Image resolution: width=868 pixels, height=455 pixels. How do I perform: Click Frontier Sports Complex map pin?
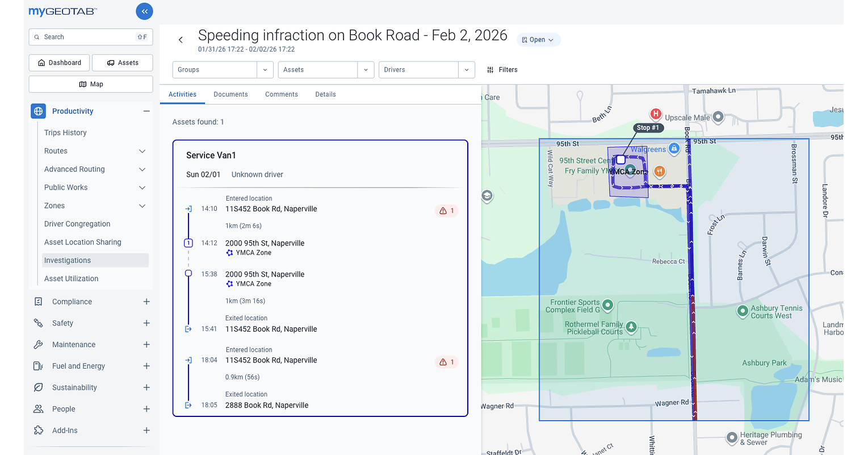607,305
